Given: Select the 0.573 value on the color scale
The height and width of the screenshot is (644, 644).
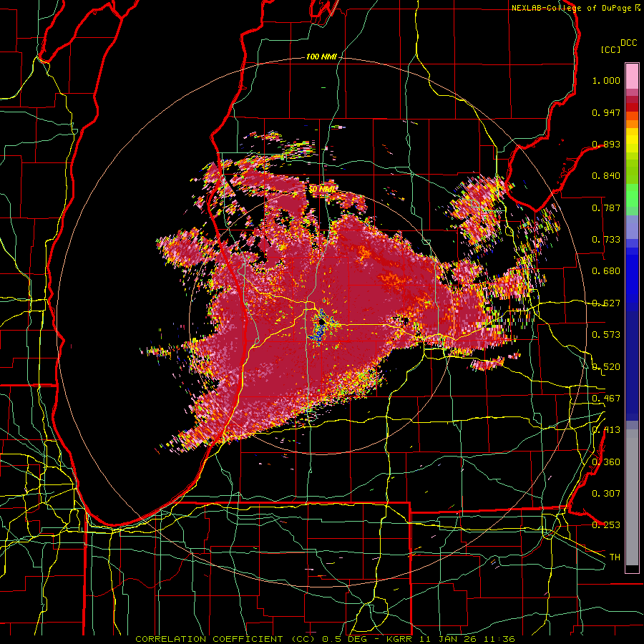Looking at the screenshot, I should (x=606, y=335).
